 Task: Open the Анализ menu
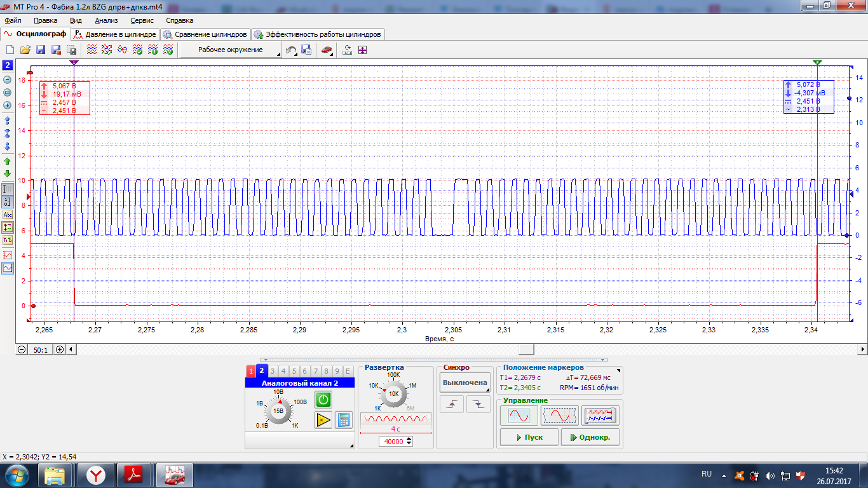(x=106, y=20)
